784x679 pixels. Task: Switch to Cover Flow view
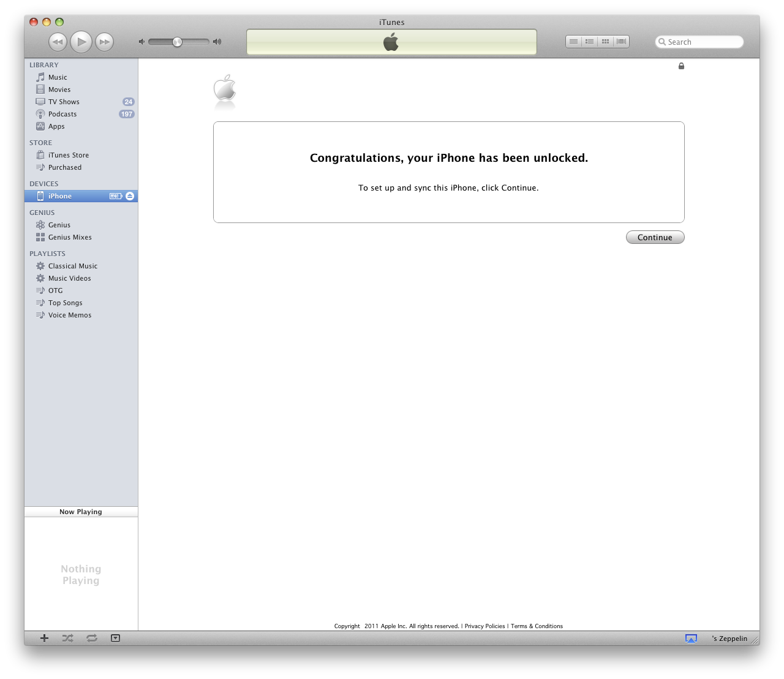coord(621,42)
